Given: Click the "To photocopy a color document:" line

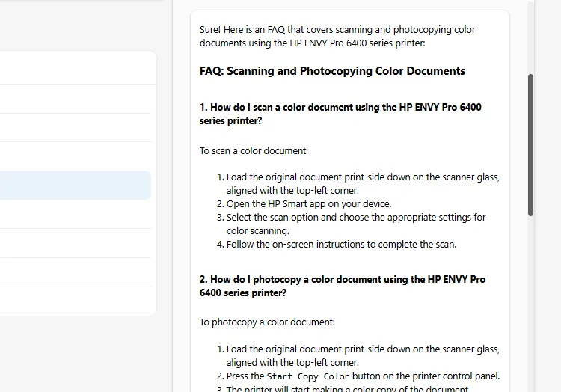Looking at the screenshot, I should [x=267, y=322].
